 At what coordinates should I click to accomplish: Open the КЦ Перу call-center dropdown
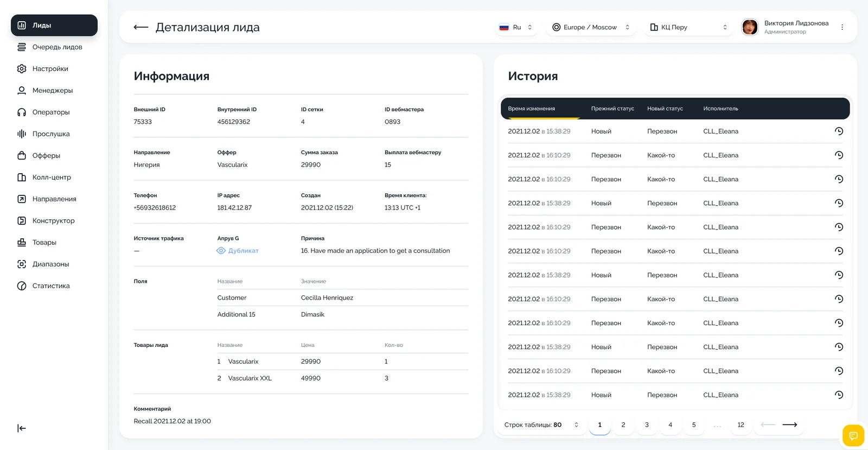[688, 27]
